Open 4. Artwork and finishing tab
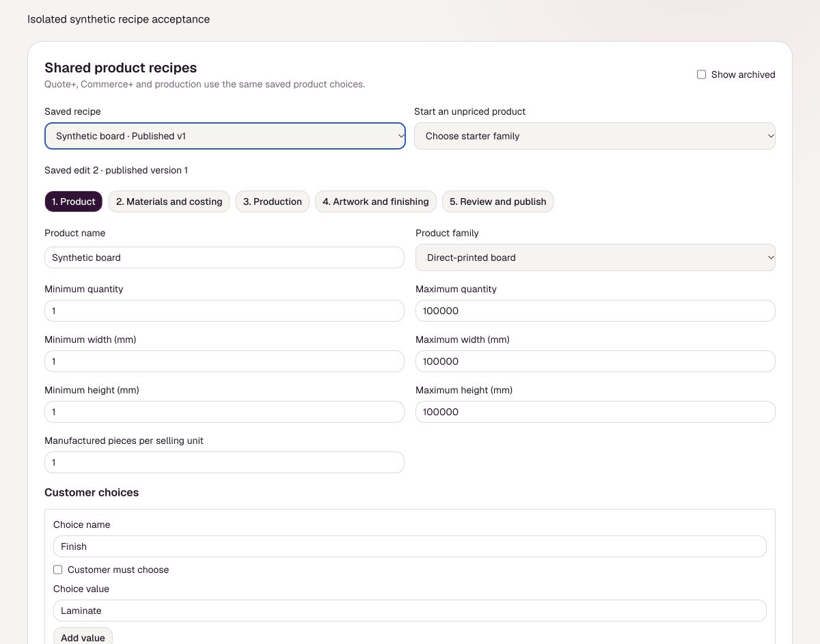Screen dimensions: 820x644 point(376,201)
